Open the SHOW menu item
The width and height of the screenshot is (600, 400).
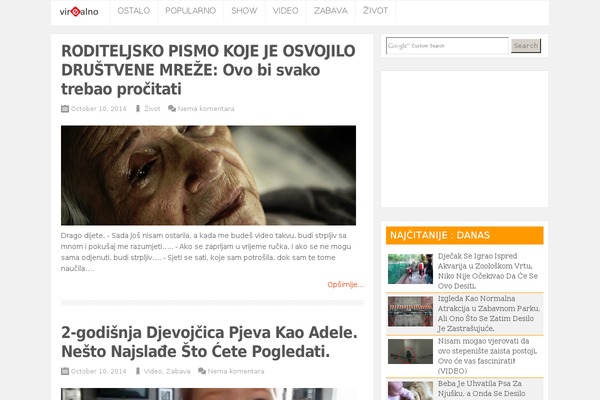pyautogui.click(x=244, y=11)
